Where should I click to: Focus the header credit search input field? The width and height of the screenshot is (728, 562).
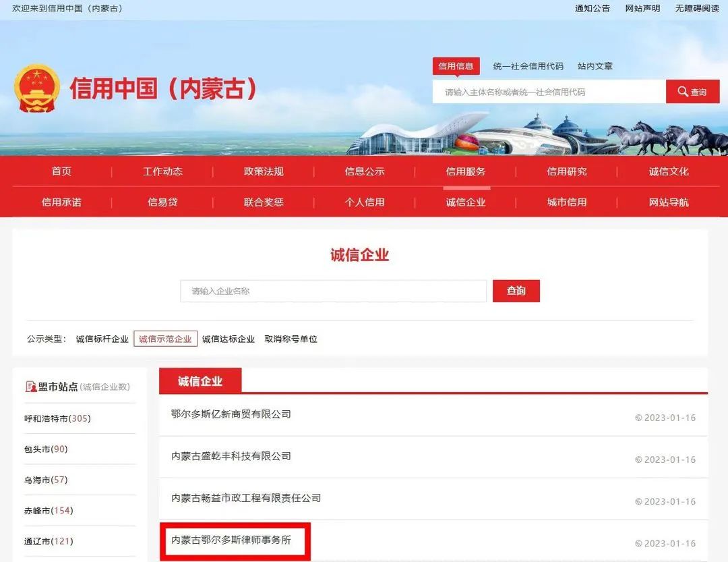[549, 92]
